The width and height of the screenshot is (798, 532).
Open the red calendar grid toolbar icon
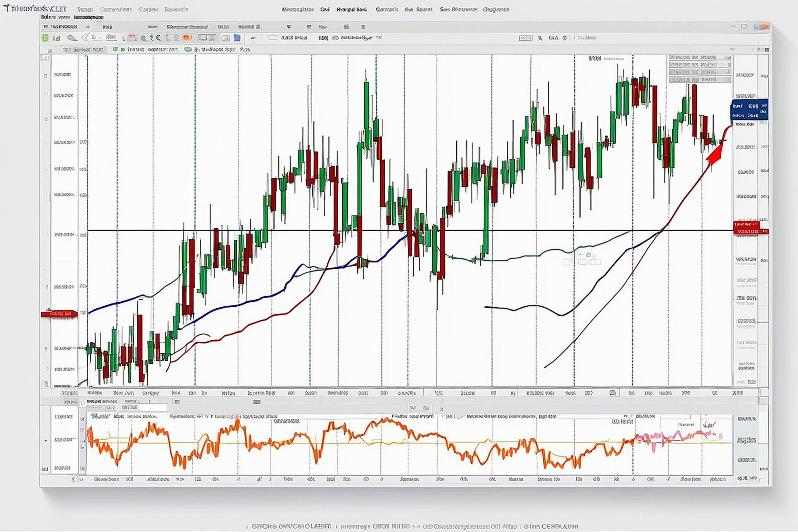[133, 38]
